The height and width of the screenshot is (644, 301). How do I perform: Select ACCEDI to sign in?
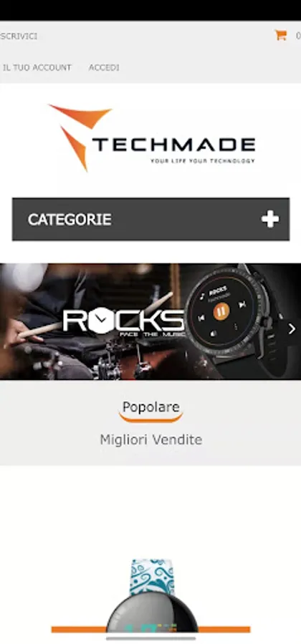point(104,67)
